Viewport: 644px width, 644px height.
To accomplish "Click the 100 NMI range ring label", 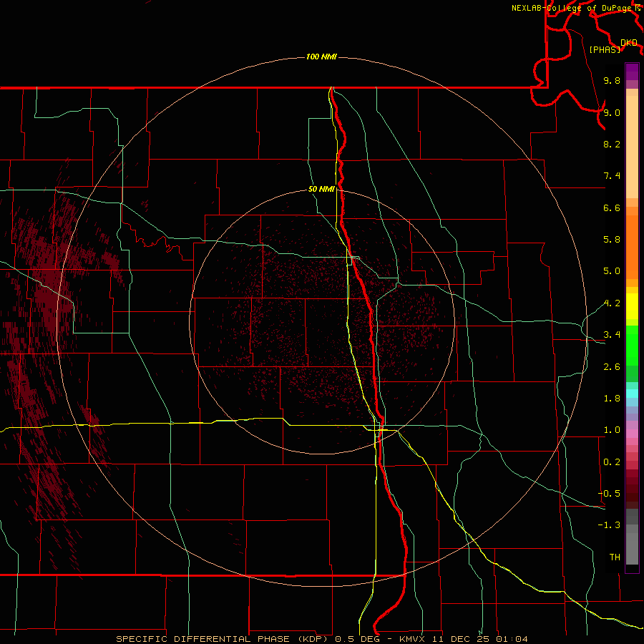I will pos(321,57).
